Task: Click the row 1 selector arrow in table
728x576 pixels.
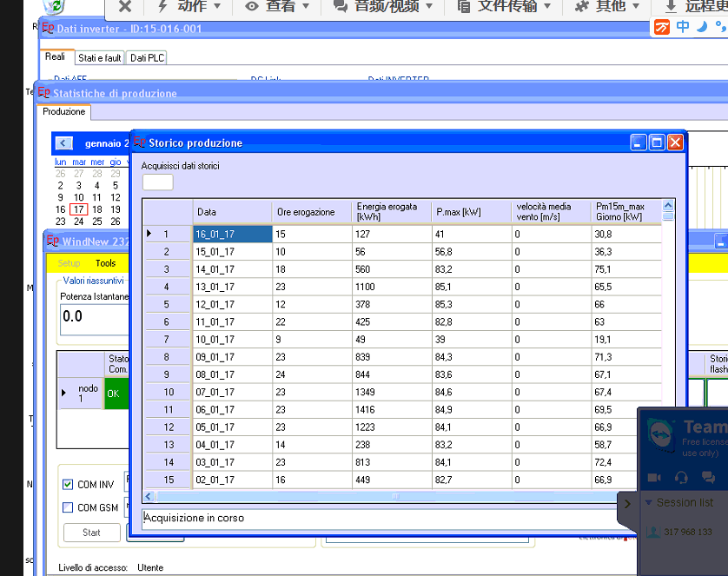Action: point(149,234)
